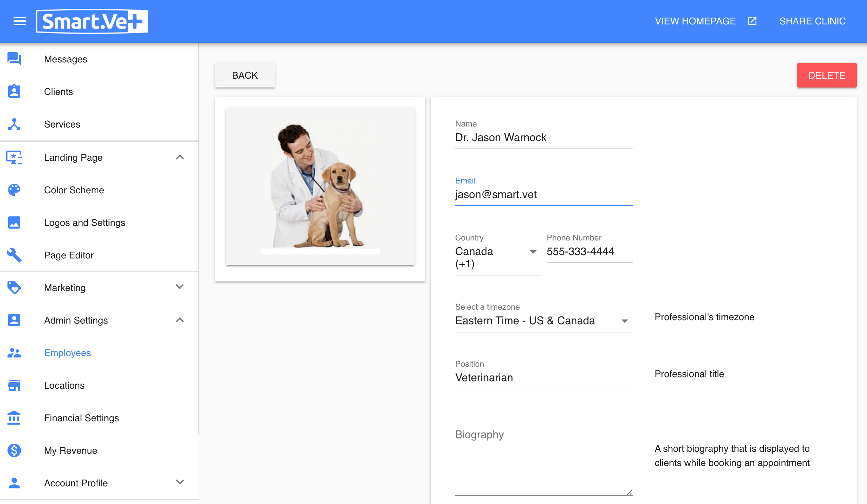Open the Page Editor menu item
Screen dimensions: 867x504
point(99,255)
